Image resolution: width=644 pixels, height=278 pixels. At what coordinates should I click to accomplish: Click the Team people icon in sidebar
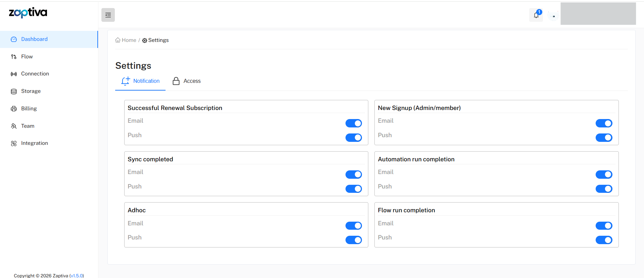(14, 126)
